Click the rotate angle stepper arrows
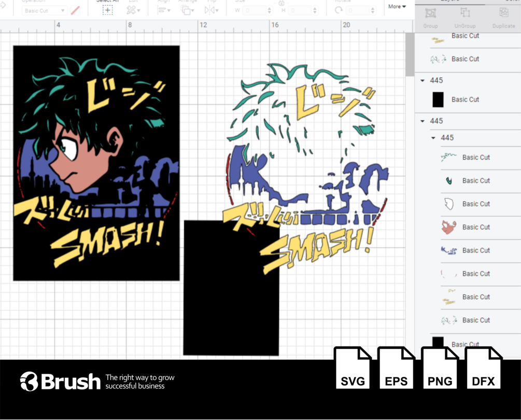The width and height of the screenshot is (521, 420). [372, 11]
